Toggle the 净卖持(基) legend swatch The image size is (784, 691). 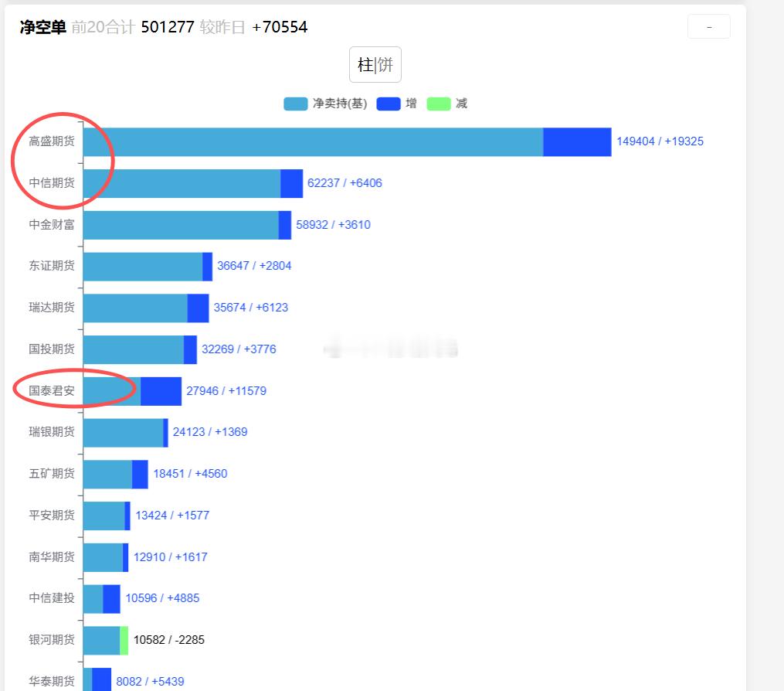point(296,104)
